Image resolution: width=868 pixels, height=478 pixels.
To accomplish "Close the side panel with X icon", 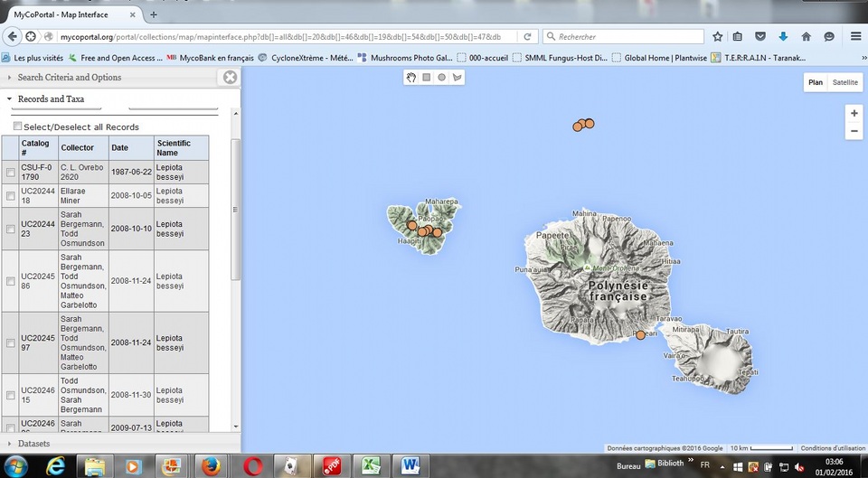I will 230,78.
